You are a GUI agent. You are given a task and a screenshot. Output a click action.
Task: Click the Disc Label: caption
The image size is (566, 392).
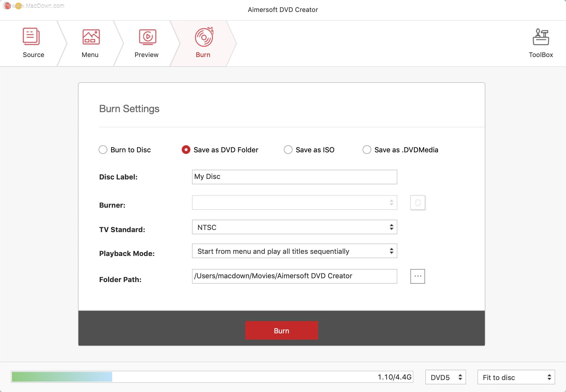pos(118,177)
